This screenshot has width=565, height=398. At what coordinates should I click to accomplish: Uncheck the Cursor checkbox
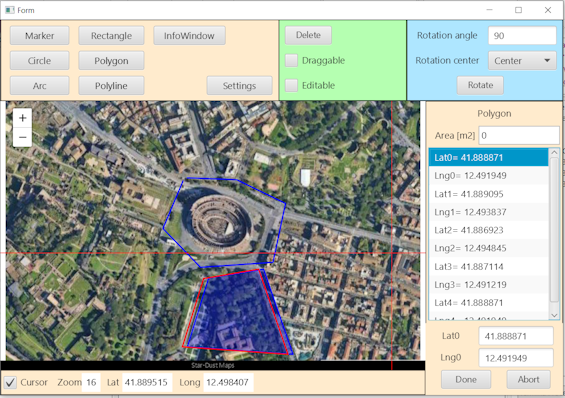[x=10, y=382]
